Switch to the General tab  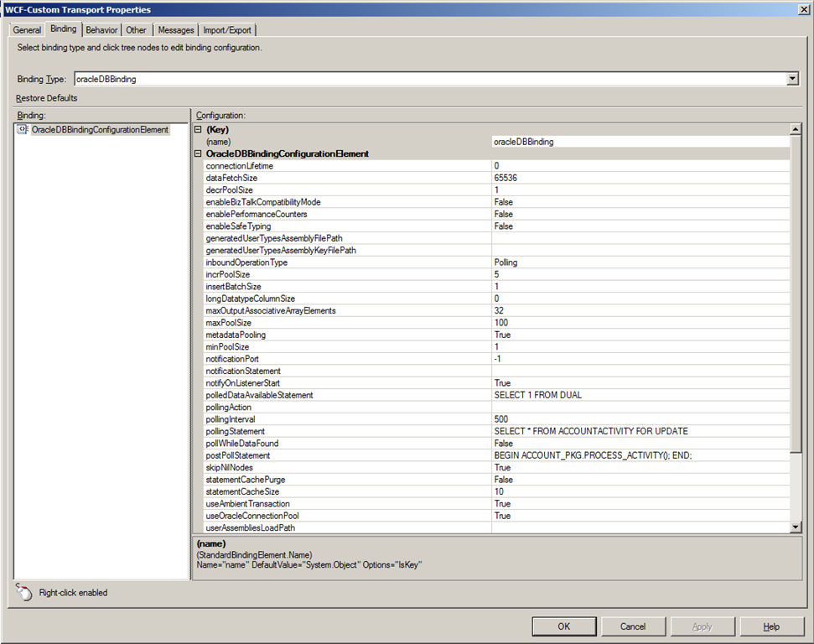(x=27, y=30)
